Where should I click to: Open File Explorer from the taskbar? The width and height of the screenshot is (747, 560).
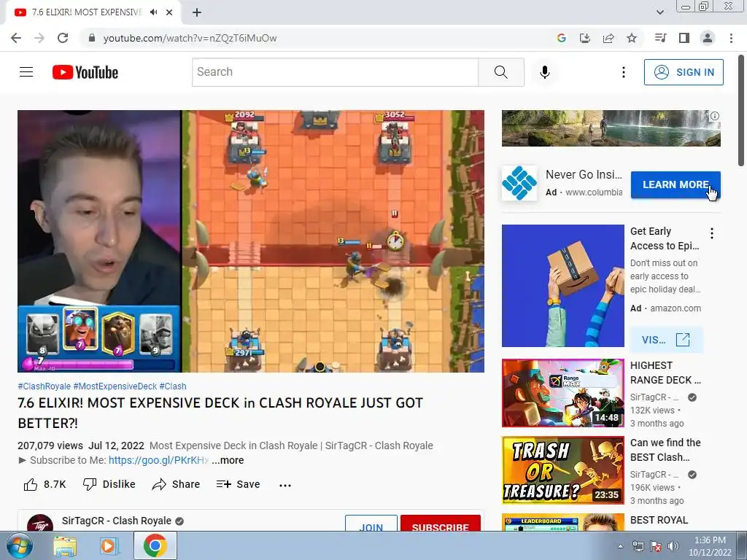[x=65, y=546]
